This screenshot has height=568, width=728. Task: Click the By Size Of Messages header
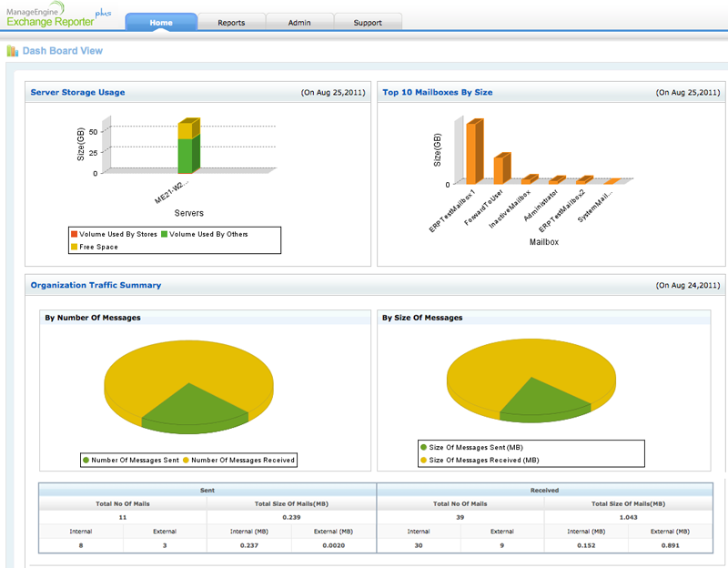coord(422,318)
